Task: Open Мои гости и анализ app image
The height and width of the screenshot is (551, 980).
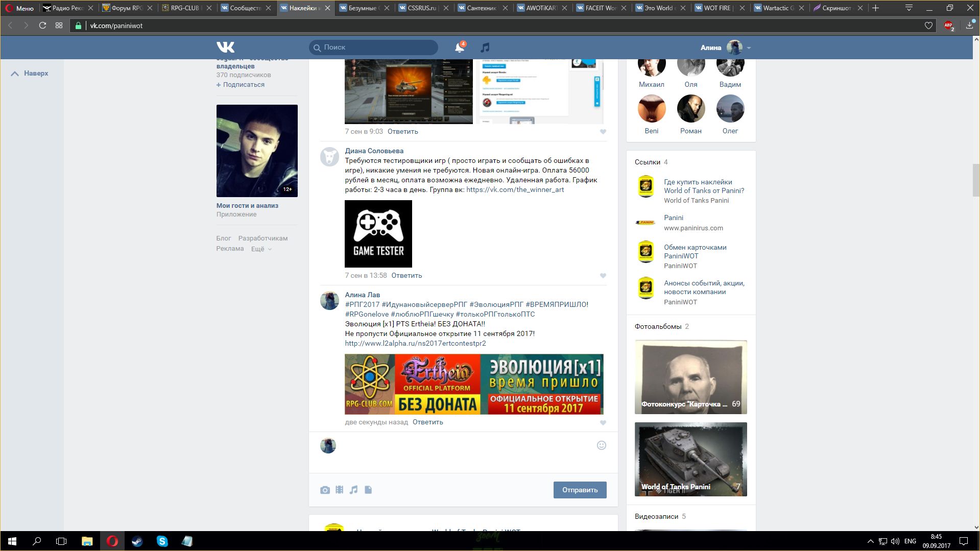Action: tap(257, 151)
